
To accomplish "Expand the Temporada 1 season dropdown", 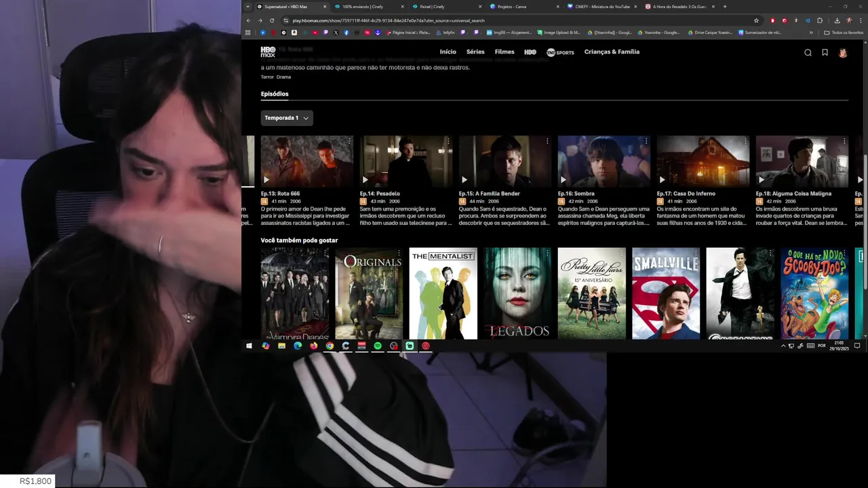I will click(287, 118).
